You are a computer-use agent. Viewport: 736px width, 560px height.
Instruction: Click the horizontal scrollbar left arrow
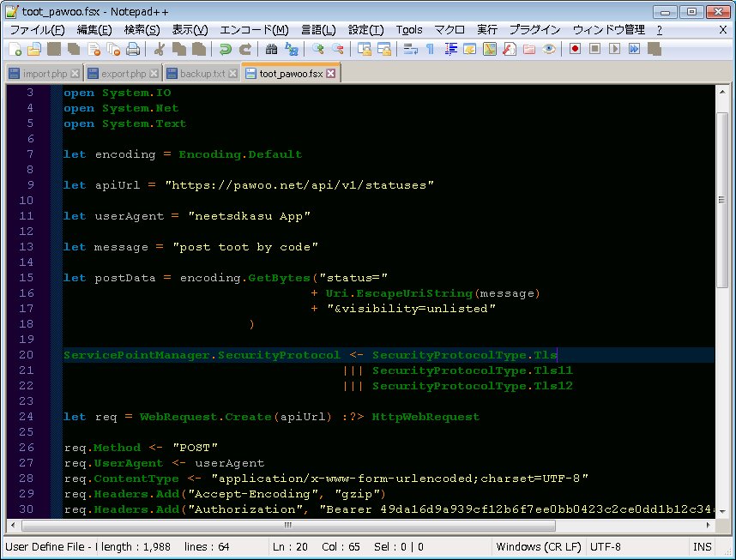point(13,525)
